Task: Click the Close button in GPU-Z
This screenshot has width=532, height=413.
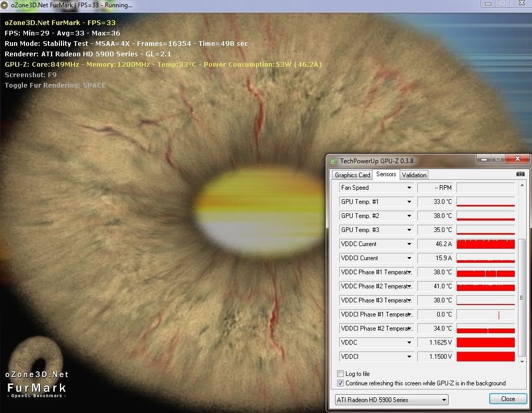Action: pos(508,399)
